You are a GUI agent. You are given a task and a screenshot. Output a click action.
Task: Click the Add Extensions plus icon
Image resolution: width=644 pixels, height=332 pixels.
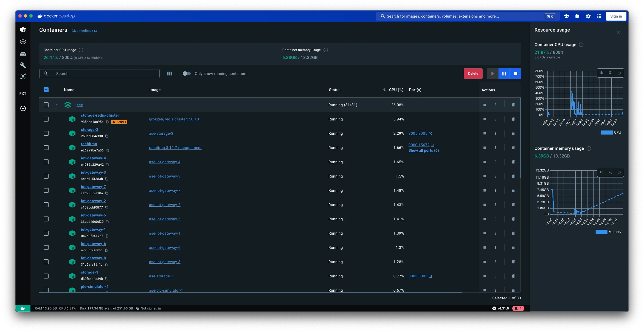coord(23,108)
